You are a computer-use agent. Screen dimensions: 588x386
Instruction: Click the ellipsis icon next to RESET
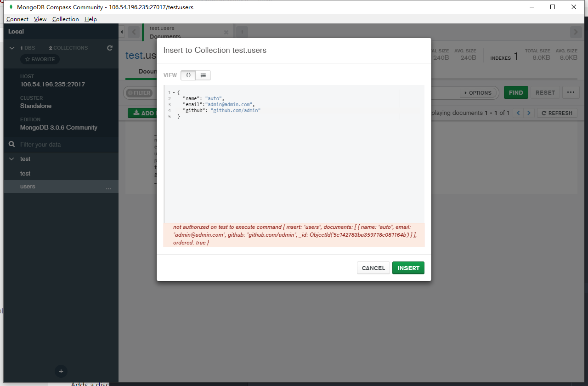click(571, 92)
